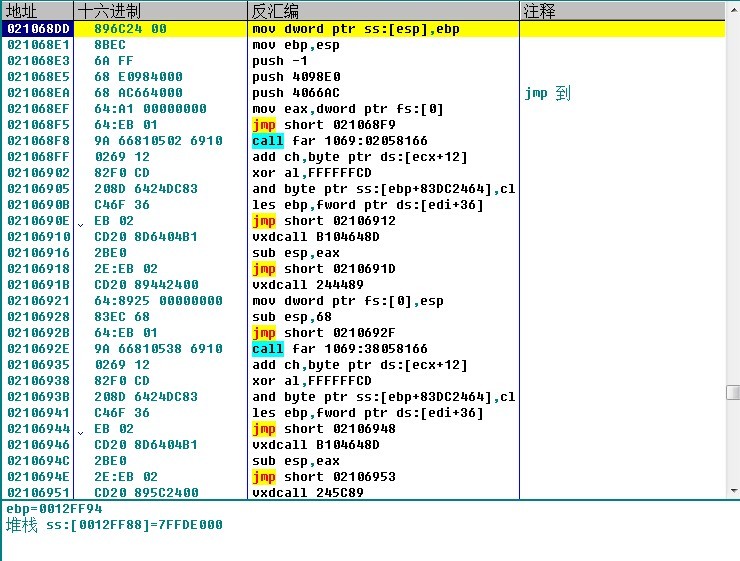The width and height of the screenshot is (740, 561).
Task: Click 'jmp short 02106912' instruction
Action: (324, 221)
